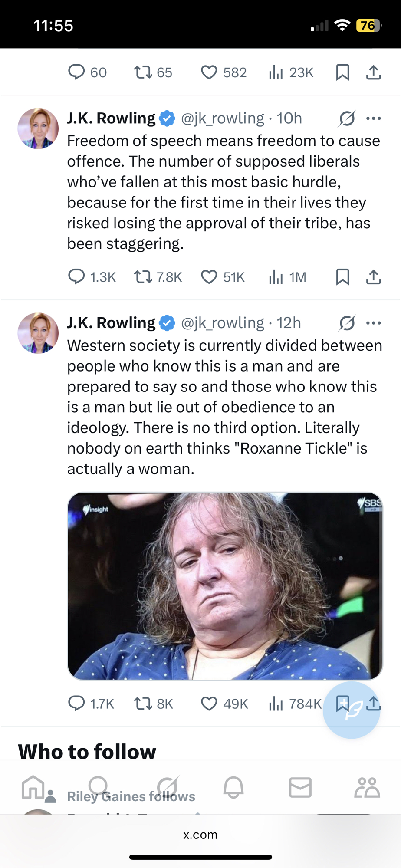
Task: Open J.K. Rowling name on the 12h tweet
Action: point(111,323)
